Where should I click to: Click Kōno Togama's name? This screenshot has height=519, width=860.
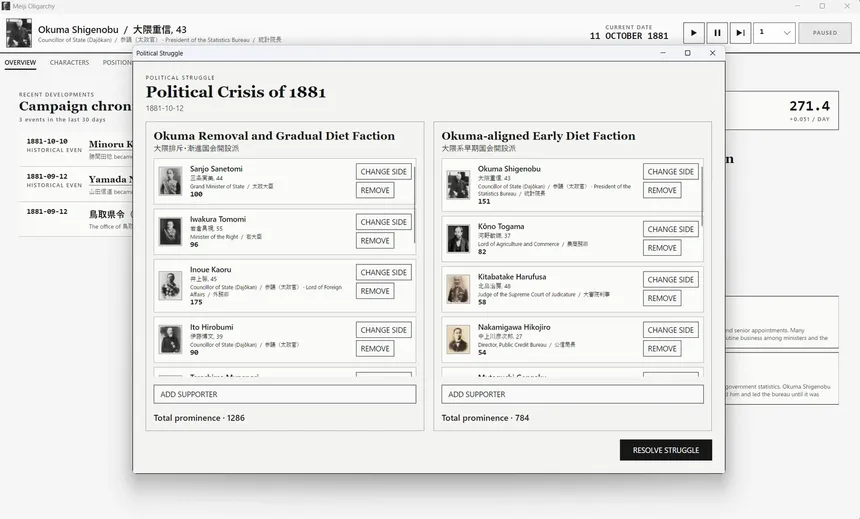coord(501,227)
